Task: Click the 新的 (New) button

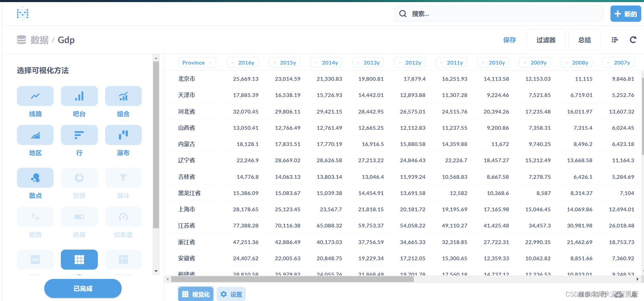Action: (x=626, y=14)
